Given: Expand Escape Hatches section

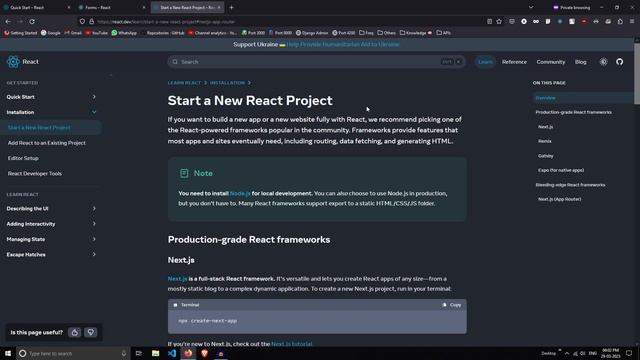Looking at the screenshot, I should (x=94, y=254).
